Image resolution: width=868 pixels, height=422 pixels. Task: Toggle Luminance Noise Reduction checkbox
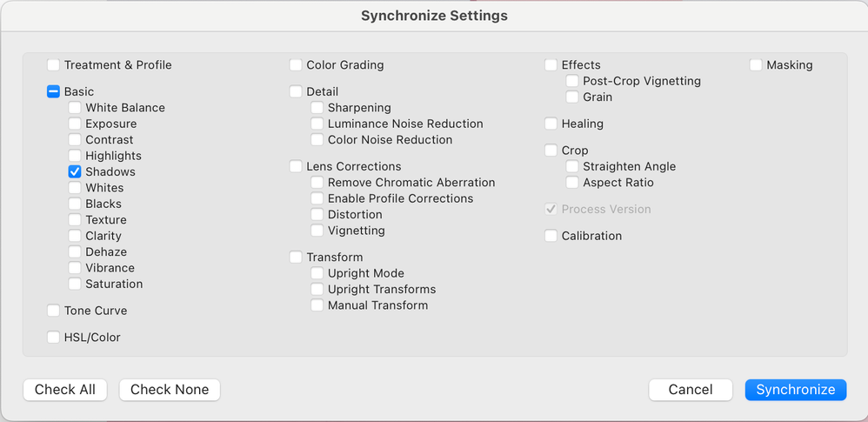(317, 124)
